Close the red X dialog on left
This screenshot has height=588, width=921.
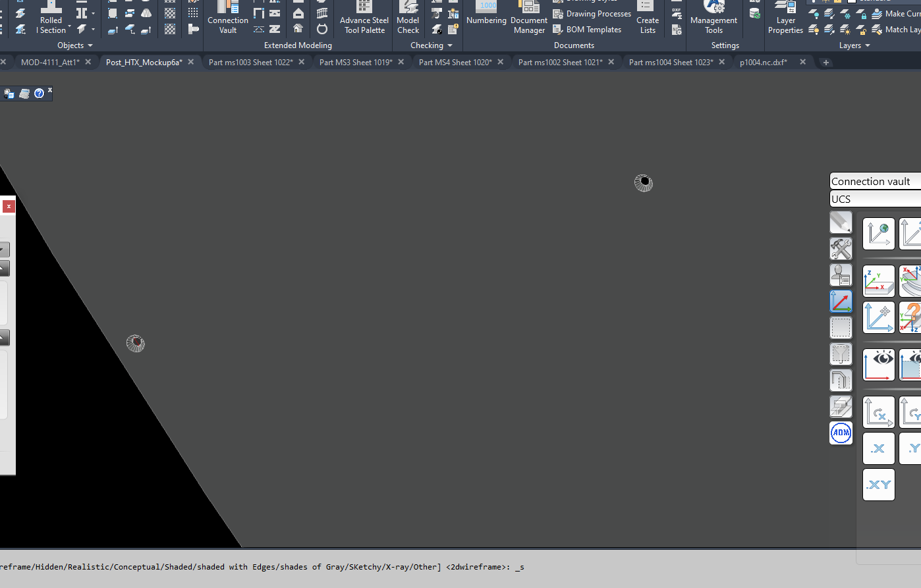click(x=9, y=206)
